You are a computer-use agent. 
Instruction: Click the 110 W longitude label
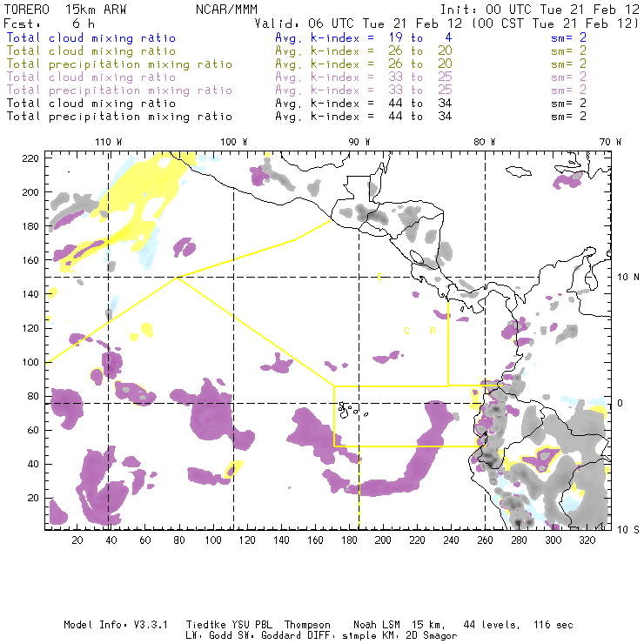(108, 142)
